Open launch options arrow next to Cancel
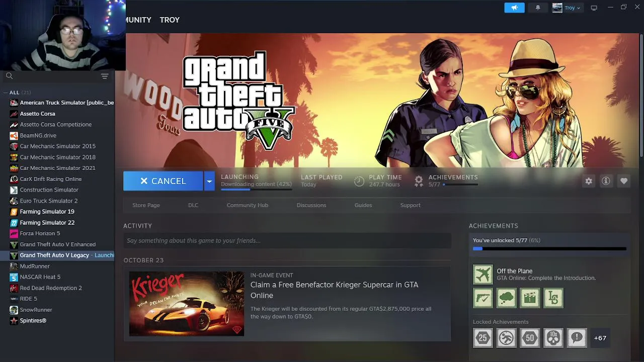 (209, 181)
